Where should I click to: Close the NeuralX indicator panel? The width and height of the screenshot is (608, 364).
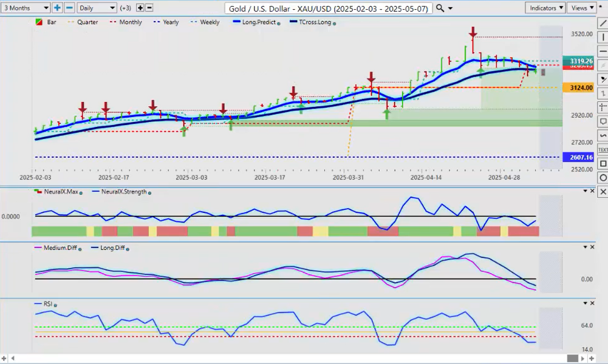(x=592, y=191)
